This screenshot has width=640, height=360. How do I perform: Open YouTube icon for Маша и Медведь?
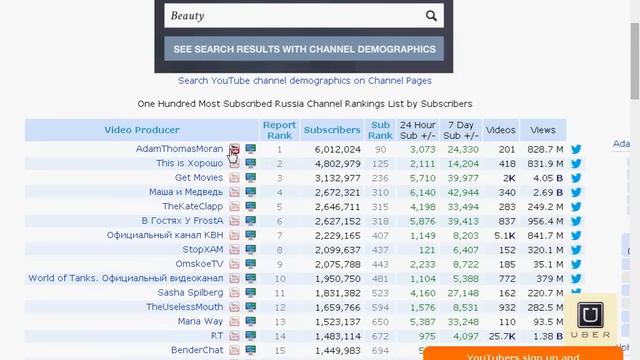pos(234,192)
